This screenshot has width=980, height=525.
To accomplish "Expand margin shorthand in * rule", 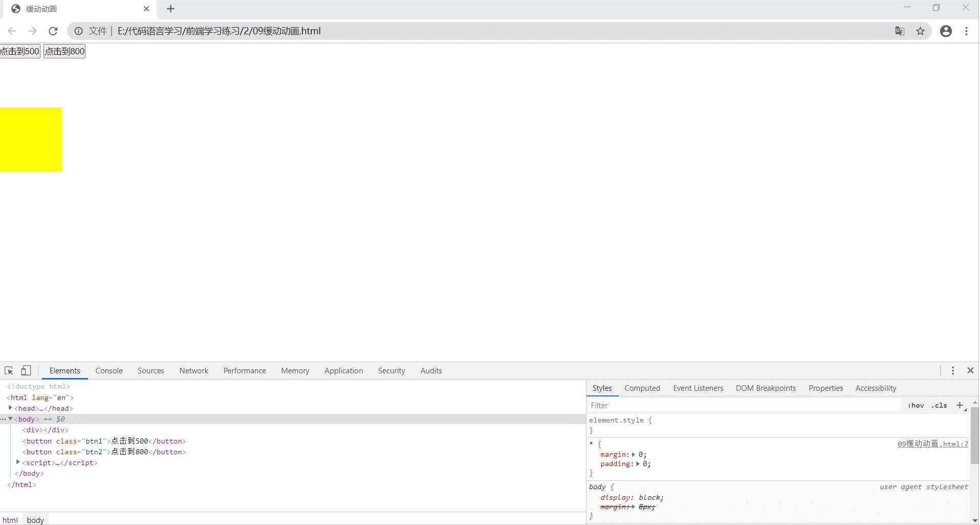I will tap(634, 455).
